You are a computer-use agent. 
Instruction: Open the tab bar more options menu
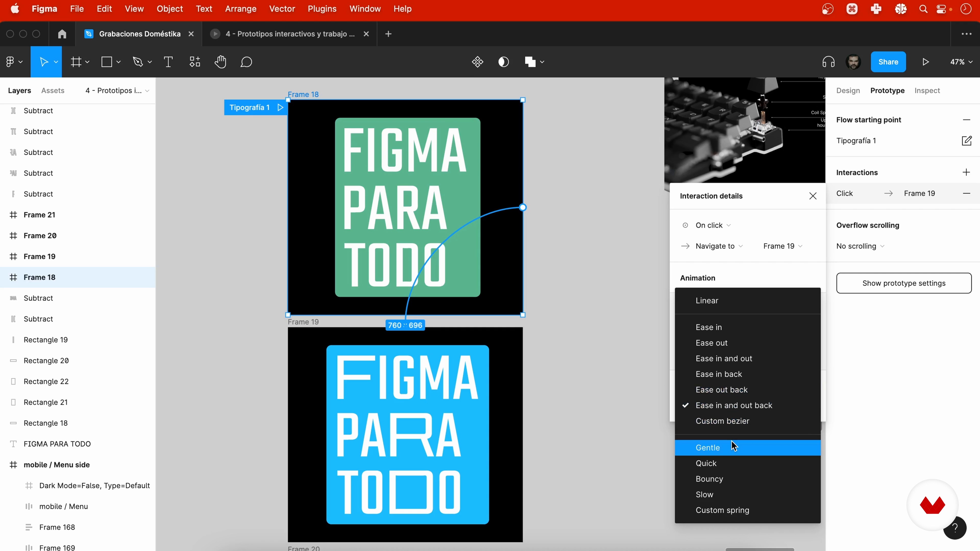966,34
